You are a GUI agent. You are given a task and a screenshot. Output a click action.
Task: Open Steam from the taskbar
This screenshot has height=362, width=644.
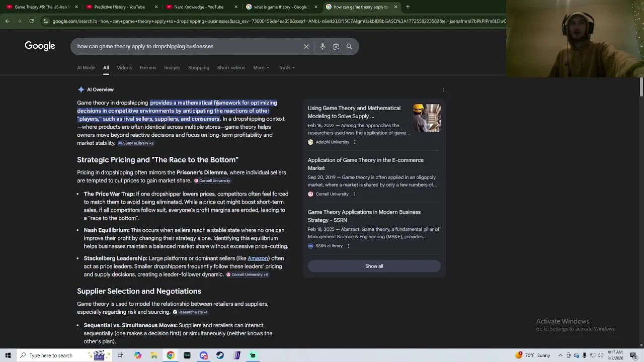[x=220, y=355]
